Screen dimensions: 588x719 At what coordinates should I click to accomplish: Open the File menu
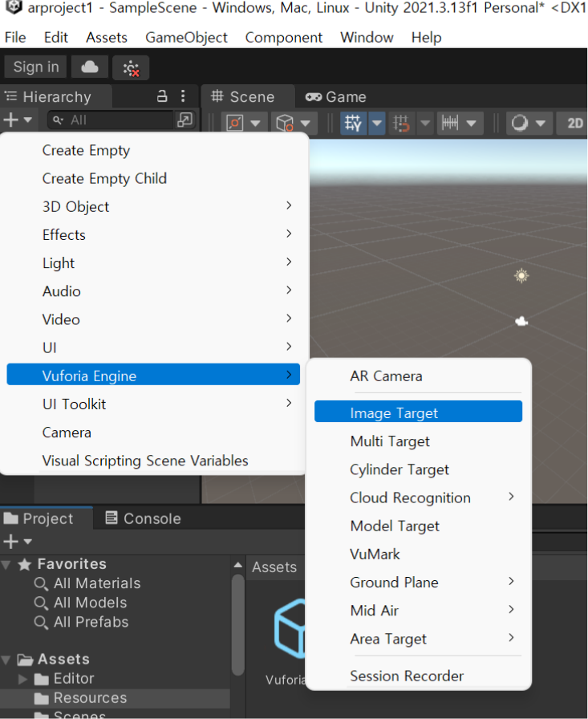[15, 37]
